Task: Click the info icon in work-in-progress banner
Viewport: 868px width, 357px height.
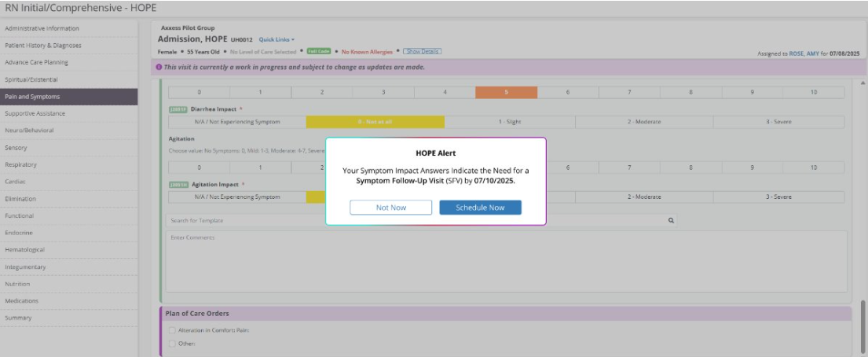Action: pos(159,67)
